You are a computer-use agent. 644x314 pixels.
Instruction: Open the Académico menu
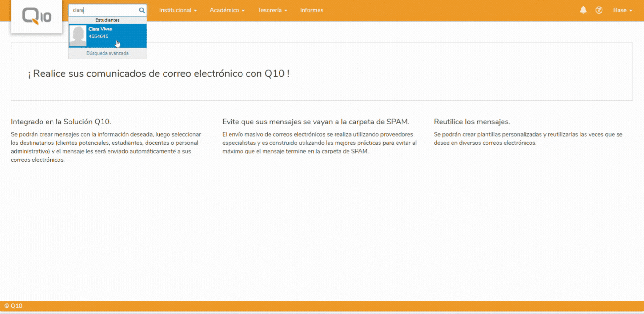click(226, 10)
